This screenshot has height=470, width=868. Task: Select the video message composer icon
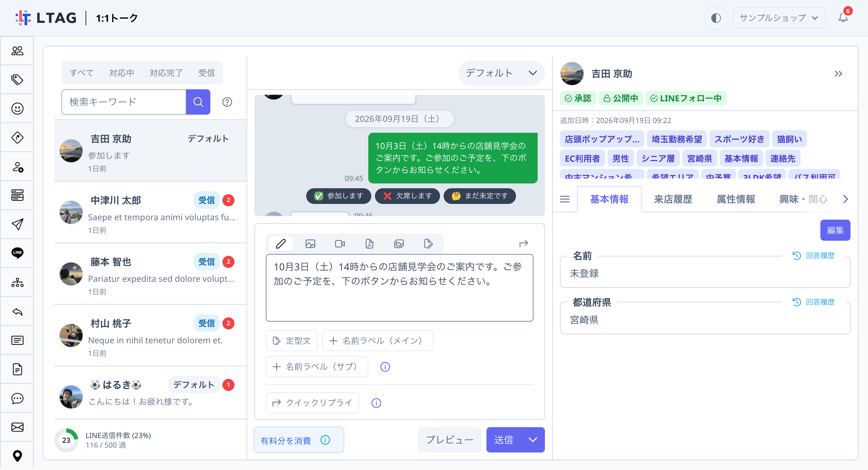click(x=340, y=243)
